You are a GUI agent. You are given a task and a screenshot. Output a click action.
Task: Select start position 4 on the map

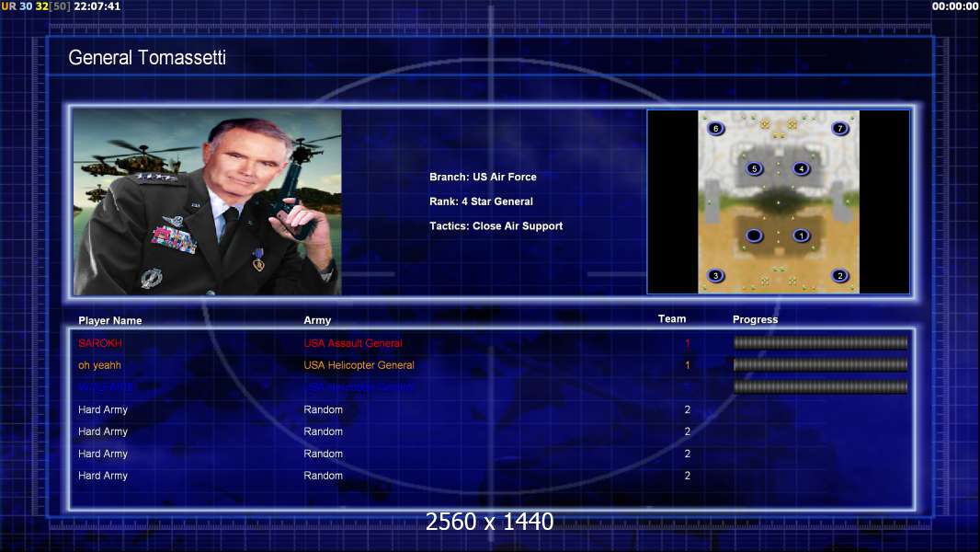(802, 168)
